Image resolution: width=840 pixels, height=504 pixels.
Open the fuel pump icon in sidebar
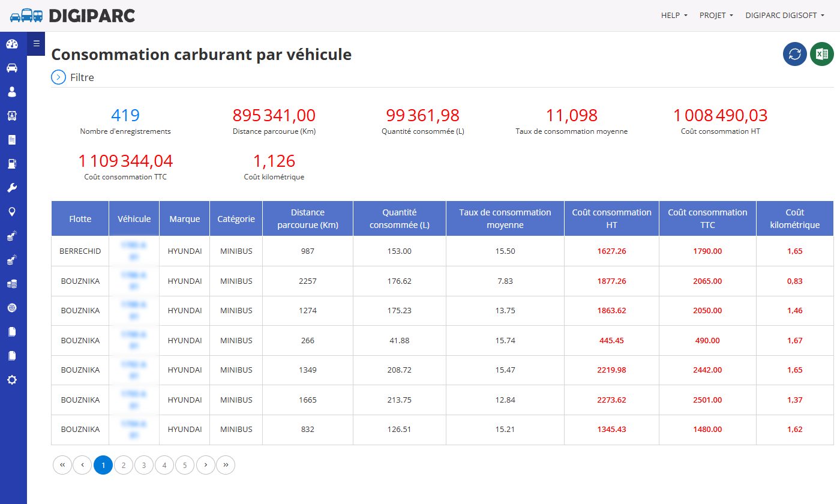[12, 164]
